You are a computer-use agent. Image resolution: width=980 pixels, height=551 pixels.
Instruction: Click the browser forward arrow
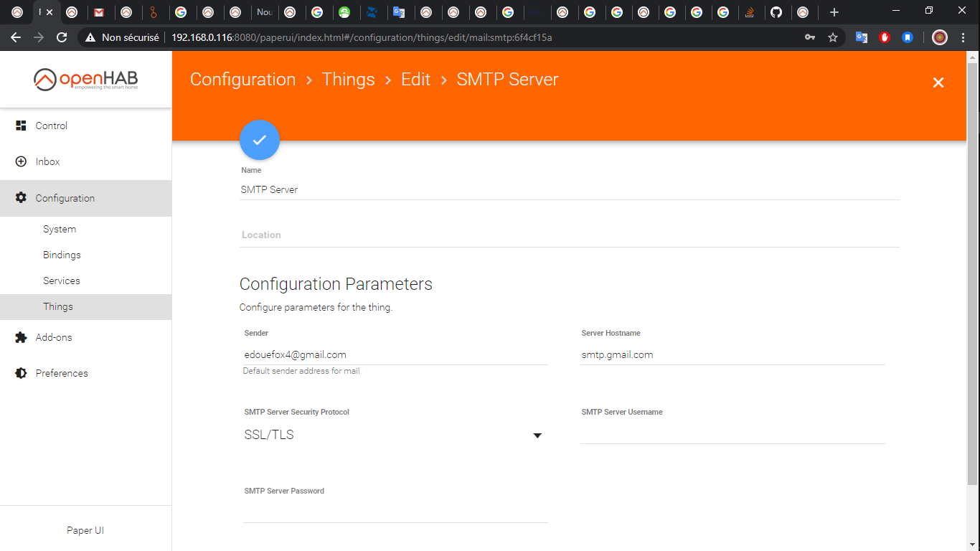39,37
